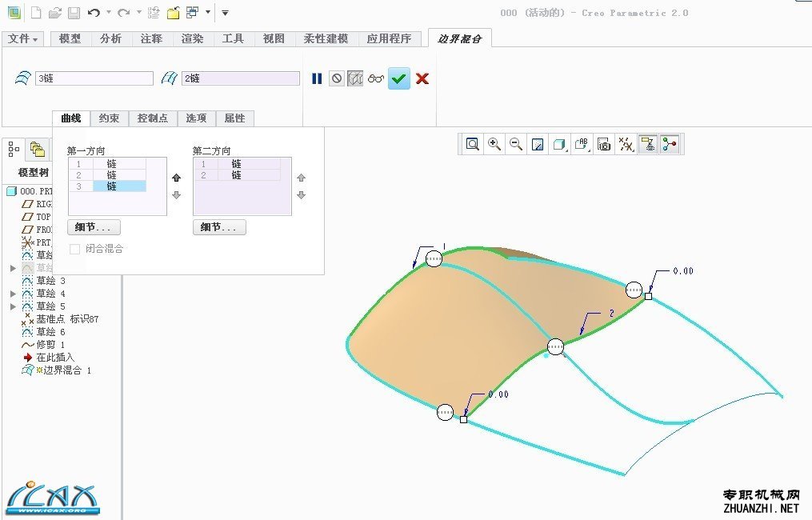Click the Undo arrow icon

coord(94,13)
